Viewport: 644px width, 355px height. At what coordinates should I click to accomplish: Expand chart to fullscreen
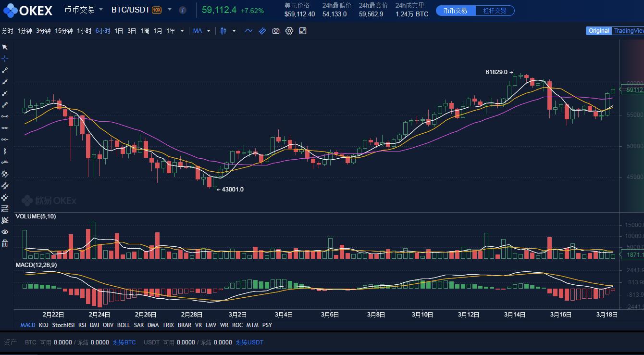tap(303, 30)
